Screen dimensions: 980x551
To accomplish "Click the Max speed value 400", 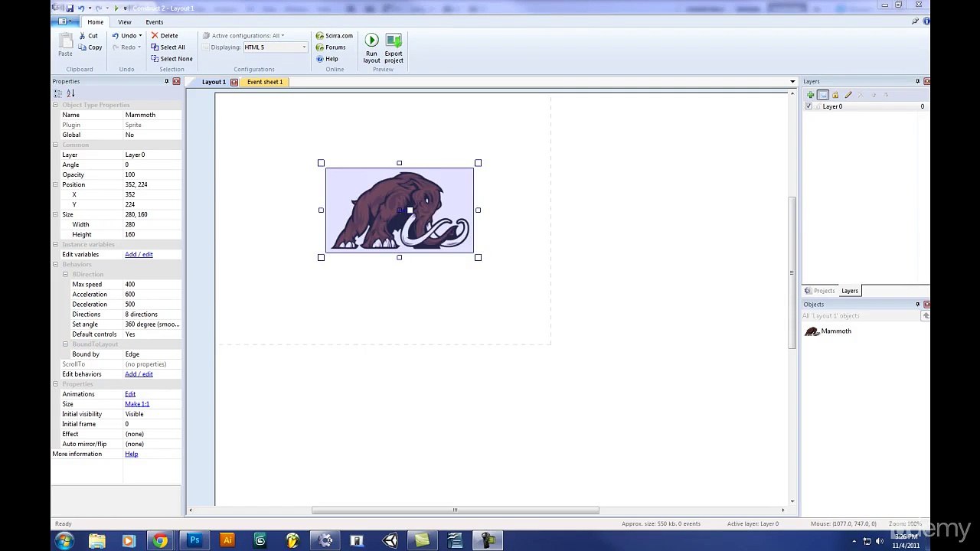I will click(152, 285).
